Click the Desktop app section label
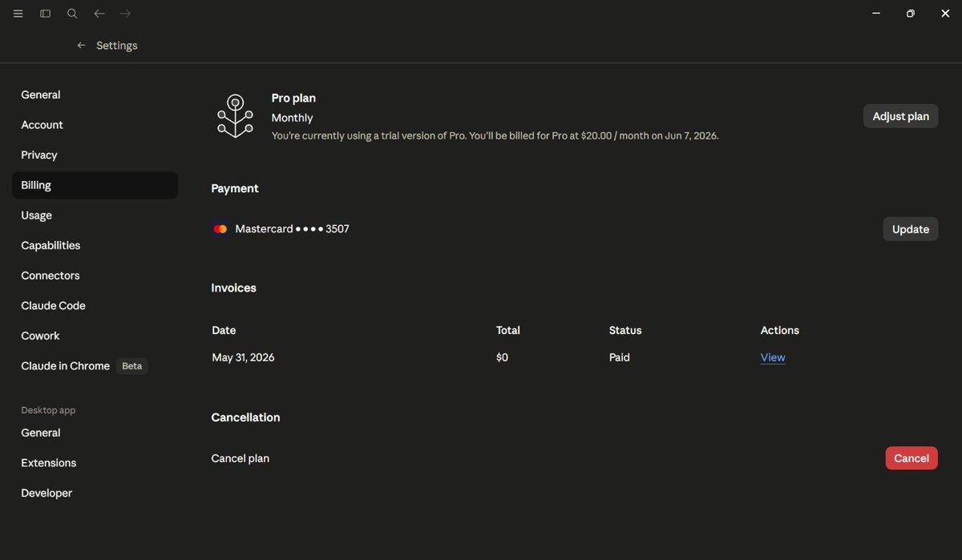Screen dimensions: 962x560 coord(48,410)
